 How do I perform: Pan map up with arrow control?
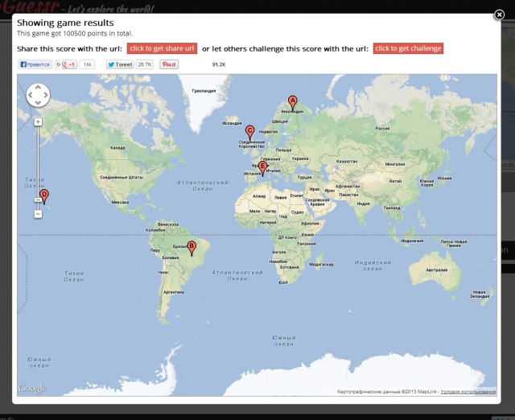click(x=38, y=88)
